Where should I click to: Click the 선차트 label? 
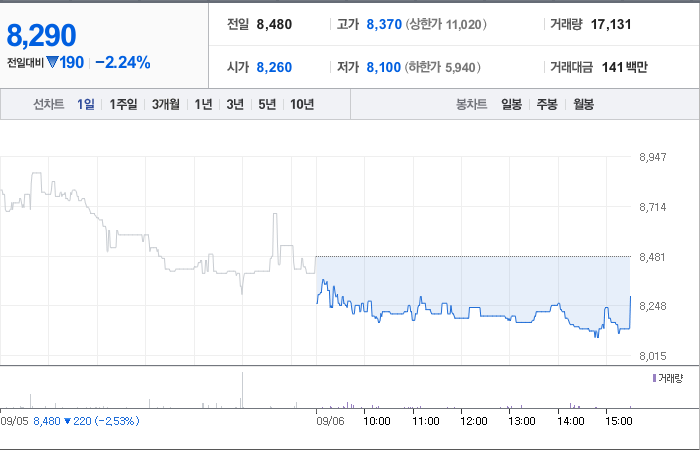(49, 104)
